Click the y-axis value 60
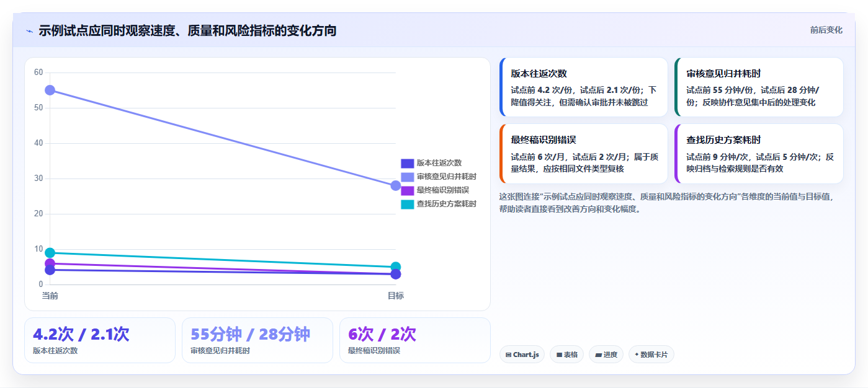868x388 pixels. pyautogui.click(x=38, y=73)
